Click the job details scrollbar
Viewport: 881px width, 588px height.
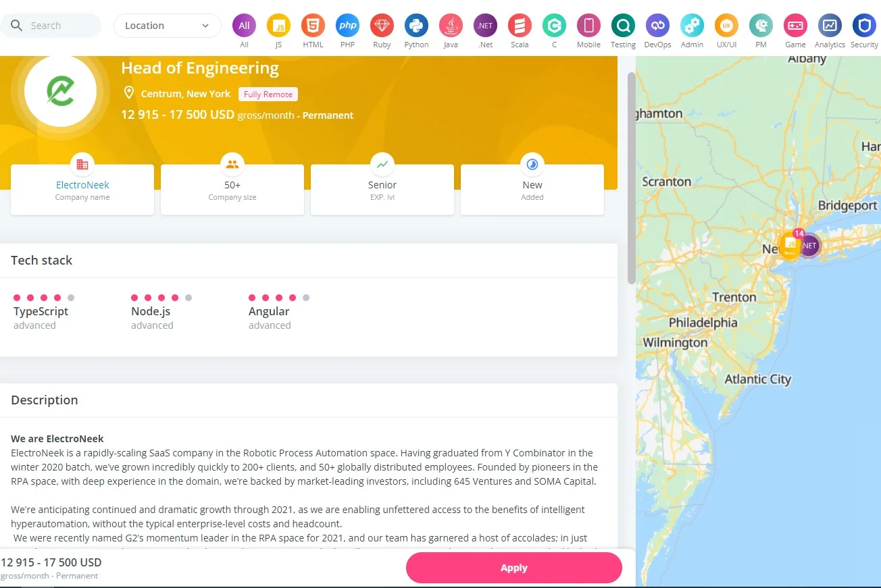point(632,178)
